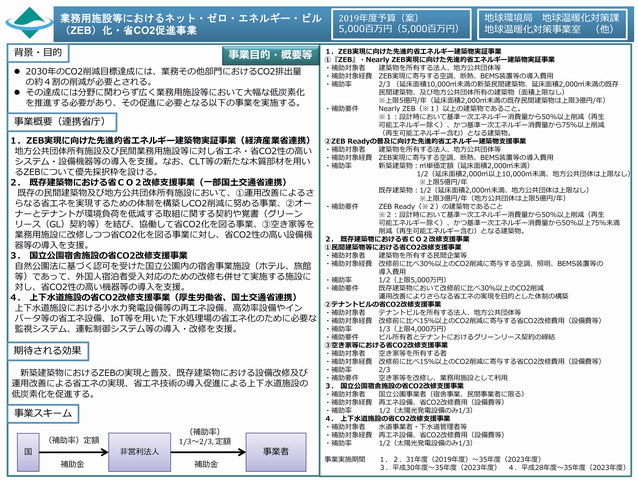Image resolution: width=638 pixels, height=481 pixels.
Task: Click the rate '1/3（上限4,000万円）'
Action: pyautogui.click(x=413, y=328)
